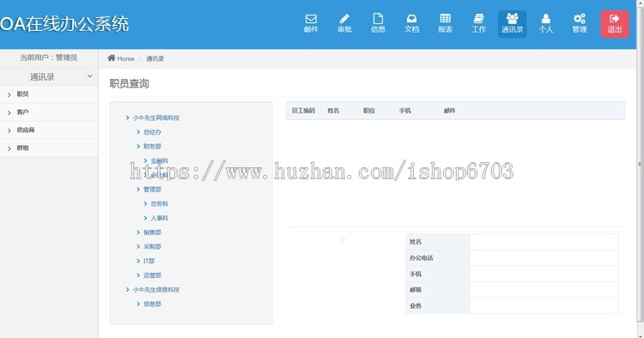Select IT部 in department tree
Image resolution: width=644 pixels, height=338 pixels.
149,261
